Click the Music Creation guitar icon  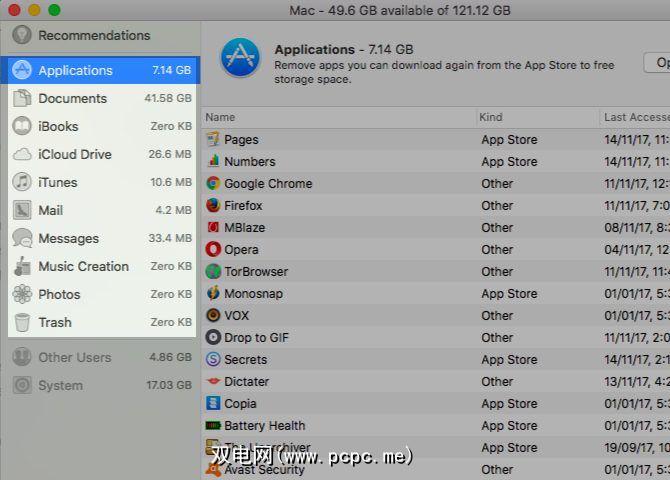[22, 266]
